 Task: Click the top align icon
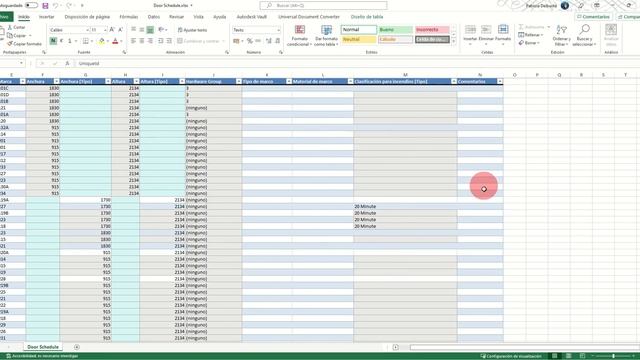[133, 30]
